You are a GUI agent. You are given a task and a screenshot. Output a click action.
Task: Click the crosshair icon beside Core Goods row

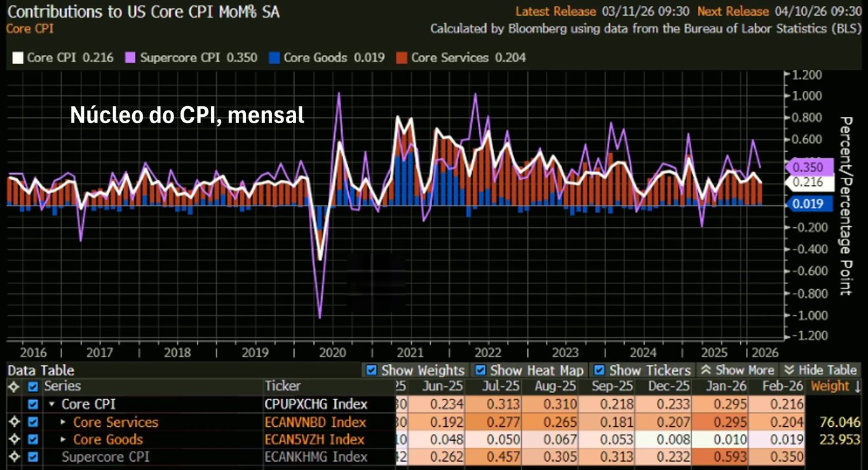coord(13,440)
